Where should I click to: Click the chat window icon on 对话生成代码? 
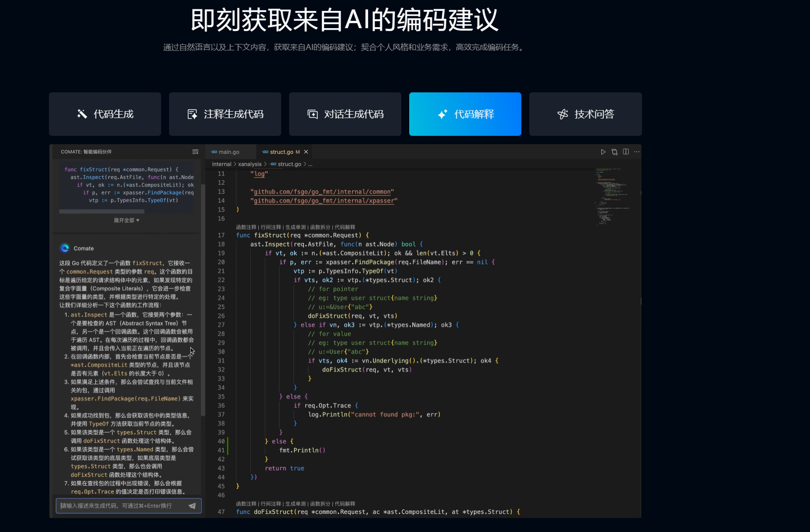point(312,114)
